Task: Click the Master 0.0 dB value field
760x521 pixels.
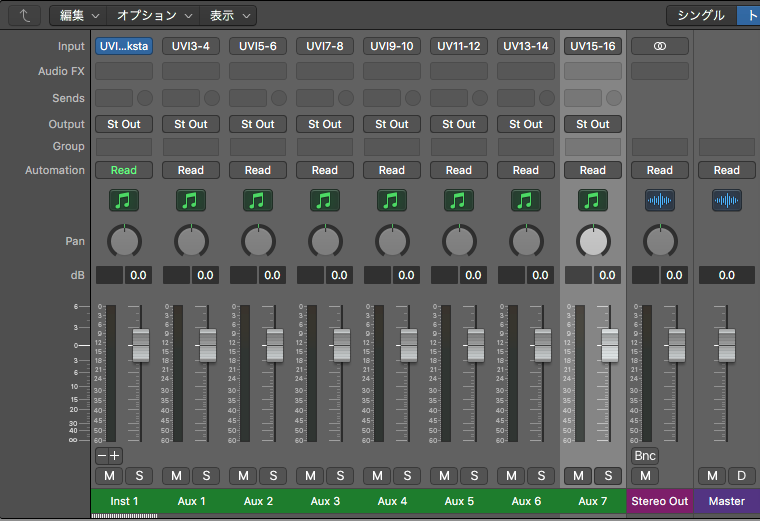Action: [x=727, y=275]
